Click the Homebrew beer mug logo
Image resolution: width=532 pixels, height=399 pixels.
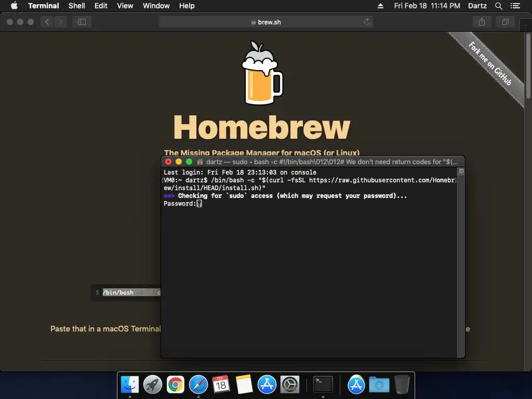(262, 73)
